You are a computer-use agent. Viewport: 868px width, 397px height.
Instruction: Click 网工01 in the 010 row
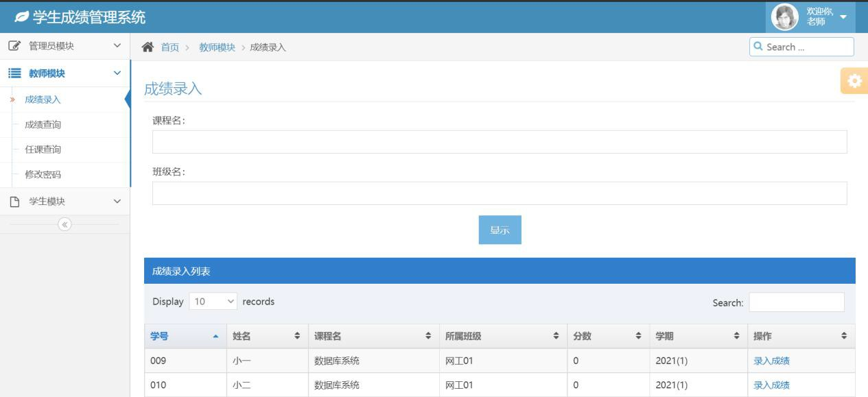[x=459, y=385]
